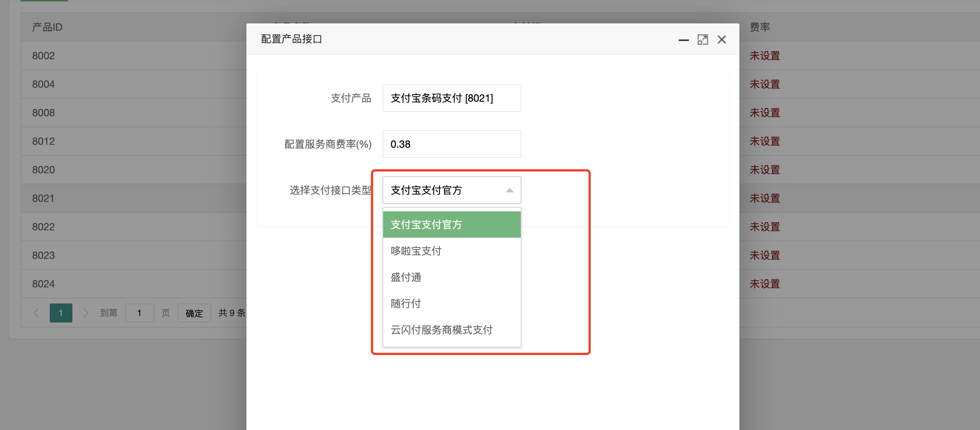Click 未设置 rate in row 8002
Image resolution: width=980 pixels, height=430 pixels.
tap(765, 56)
